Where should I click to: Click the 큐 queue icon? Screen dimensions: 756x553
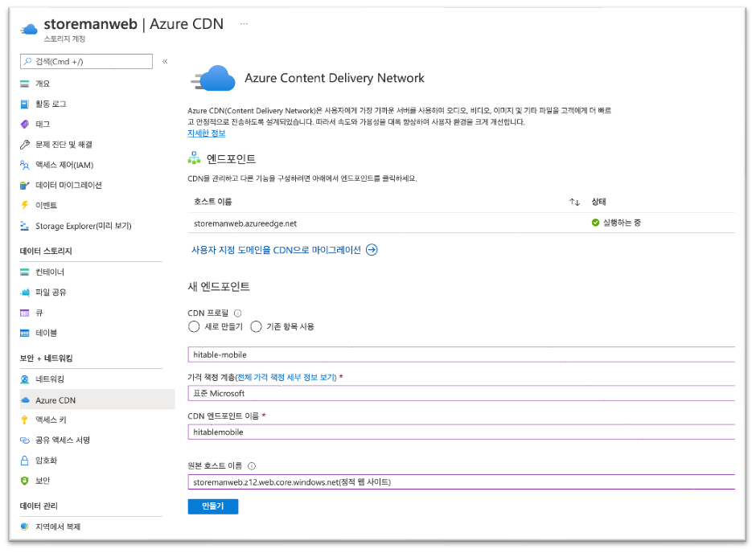click(25, 313)
